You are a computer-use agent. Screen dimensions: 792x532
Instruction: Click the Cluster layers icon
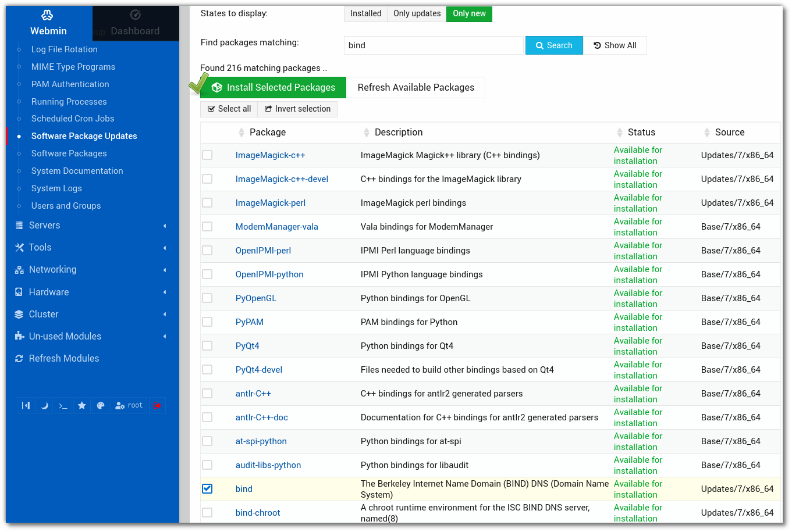(x=19, y=315)
